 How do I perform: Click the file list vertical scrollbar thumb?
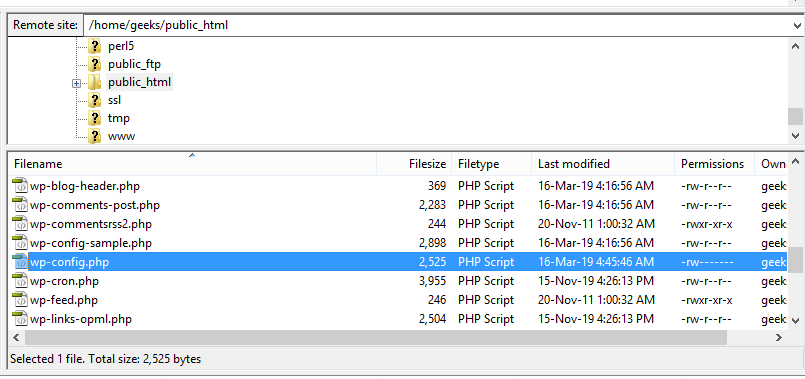pos(796,259)
